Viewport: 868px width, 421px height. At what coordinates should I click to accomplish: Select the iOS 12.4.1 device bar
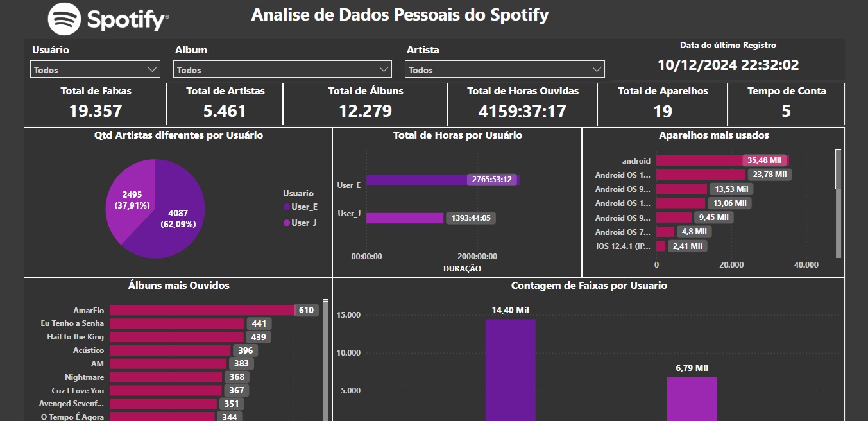661,246
